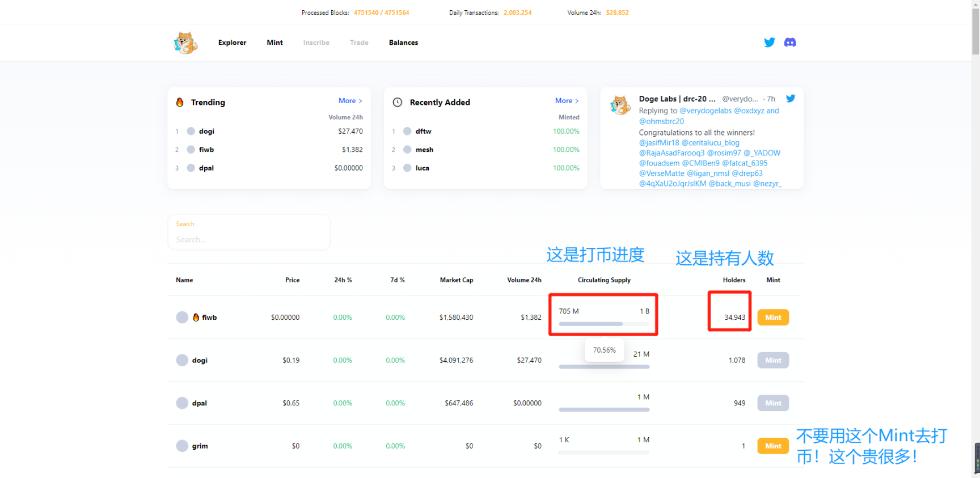Select the Trade navigation item
This screenshot has width=980, height=478.
359,43
